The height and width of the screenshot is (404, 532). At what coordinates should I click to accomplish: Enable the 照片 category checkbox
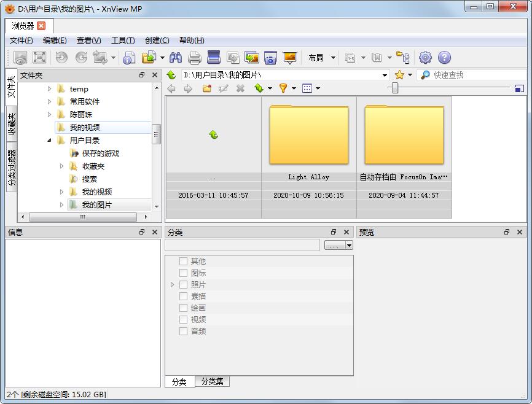click(x=182, y=284)
